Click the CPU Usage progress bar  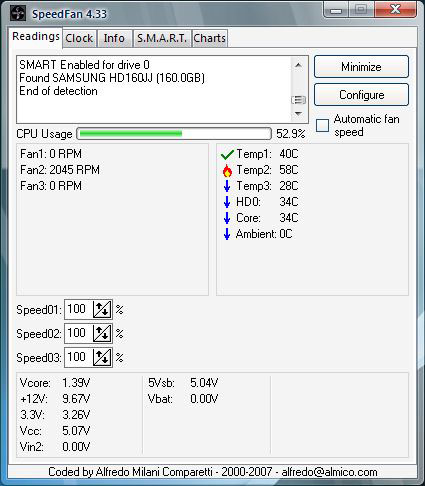point(174,134)
